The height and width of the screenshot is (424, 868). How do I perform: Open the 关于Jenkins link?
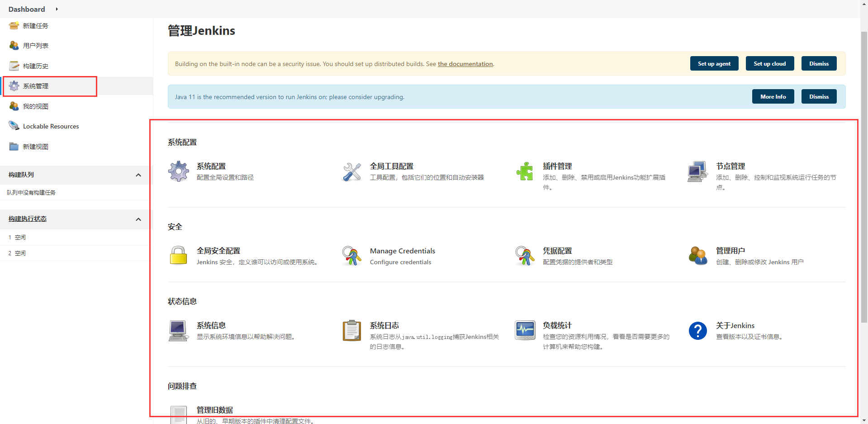(735, 325)
